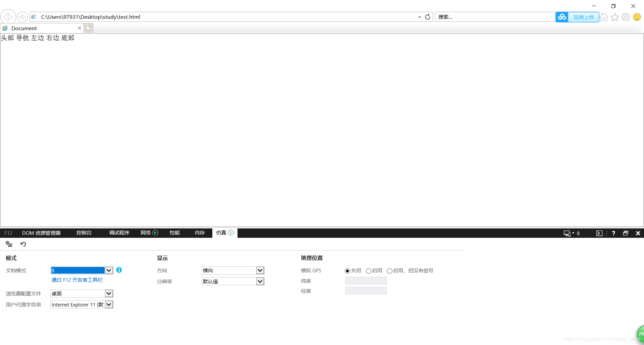Image resolution: width=644 pixels, height=345 pixels.
Task: Click the maintain-settings gear icon below 仿真 tab
Action: coord(9,244)
